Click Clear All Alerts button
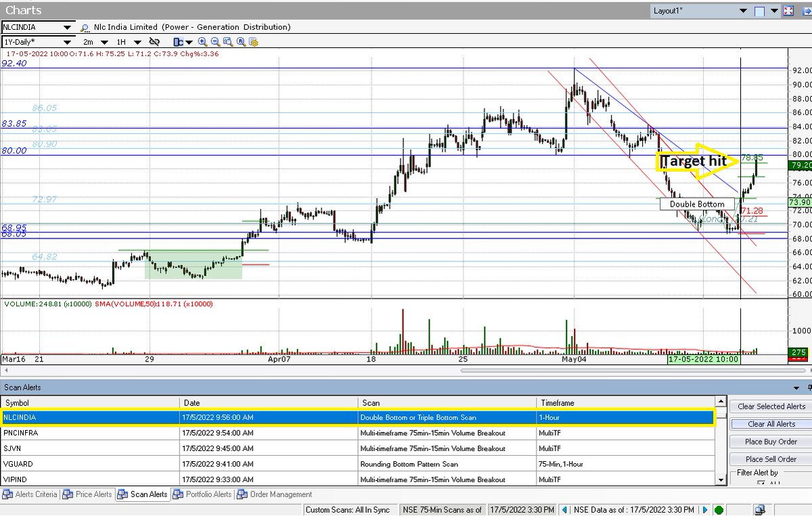The width and height of the screenshot is (812, 516). pos(771,424)
